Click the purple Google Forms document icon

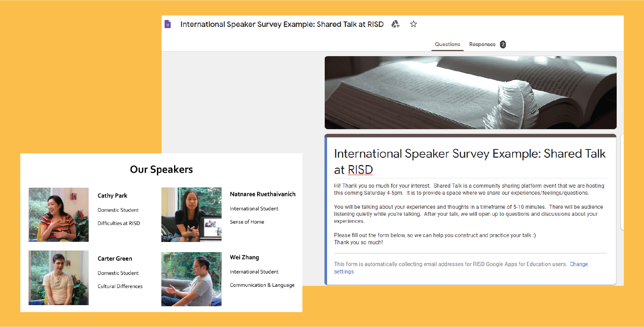coord(168,24)
